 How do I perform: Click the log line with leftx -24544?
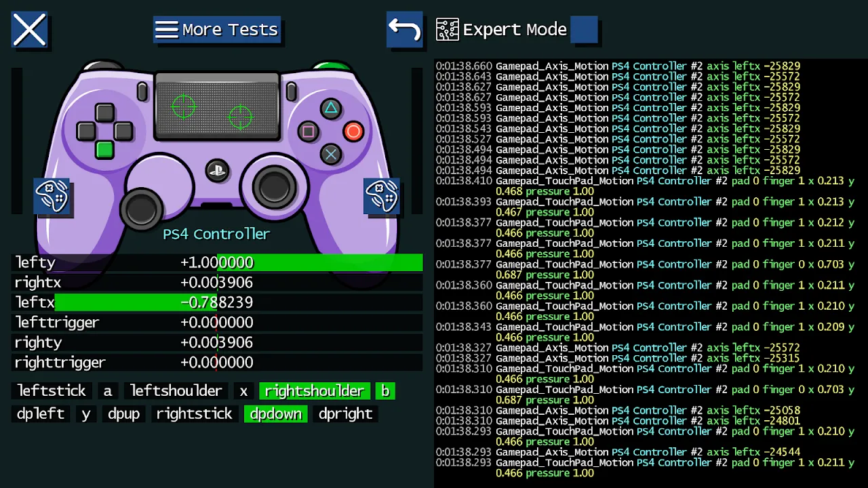[618, 452]
